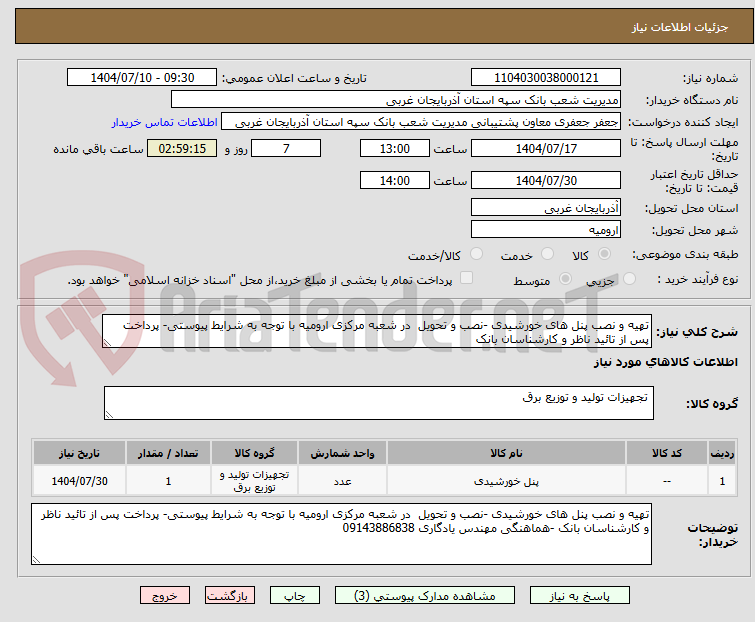Select the 'کالا' radio button
This screenshot has width=755, height=622.
point(604,254)
